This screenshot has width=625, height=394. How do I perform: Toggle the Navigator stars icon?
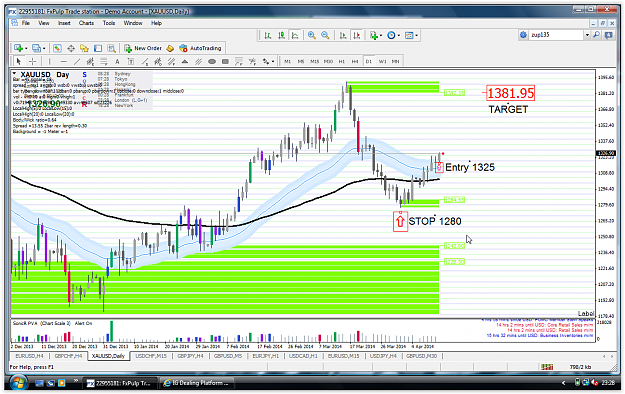85,48
